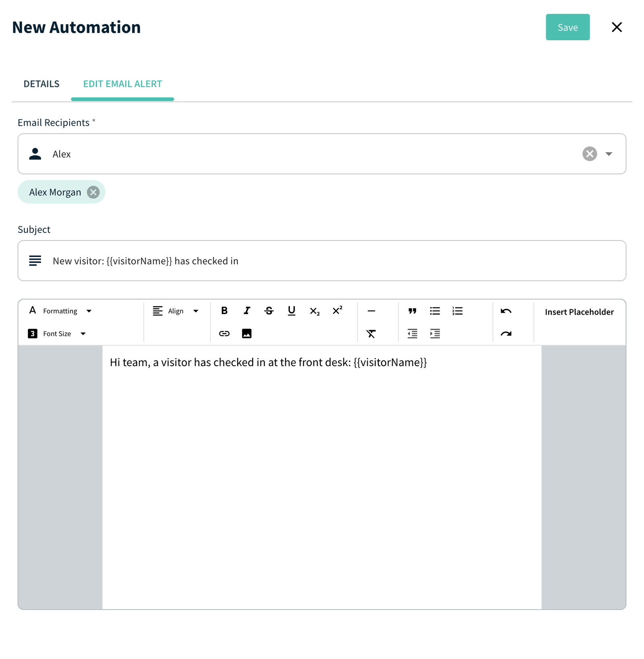Click Insert Placeholder button
644x659 pixels.
(579, 312)
